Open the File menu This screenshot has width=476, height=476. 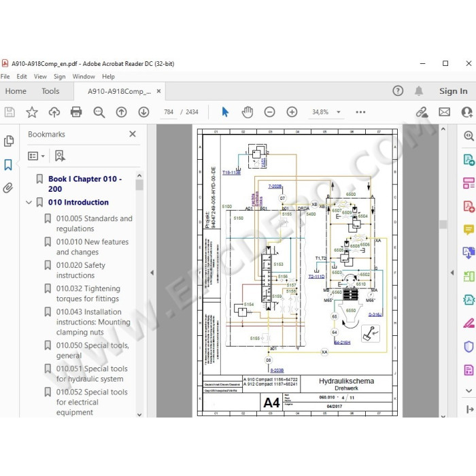(5, 76)
